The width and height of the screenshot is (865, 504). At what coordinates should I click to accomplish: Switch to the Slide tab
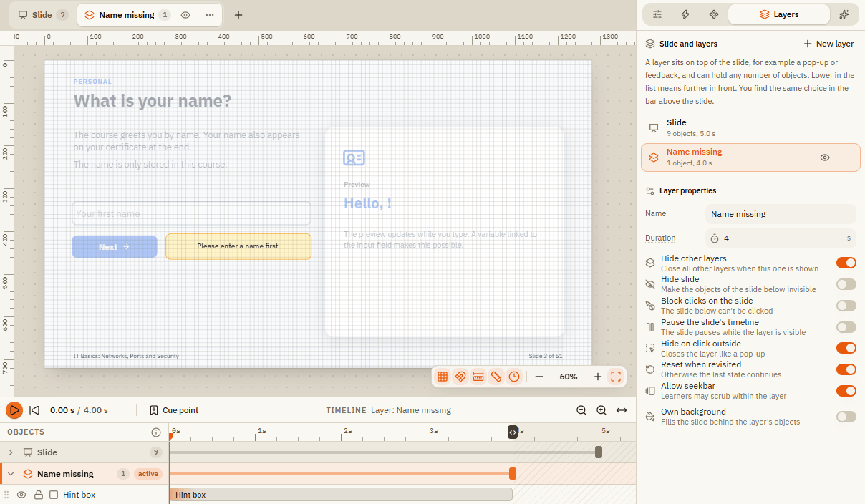coord(43,14)
